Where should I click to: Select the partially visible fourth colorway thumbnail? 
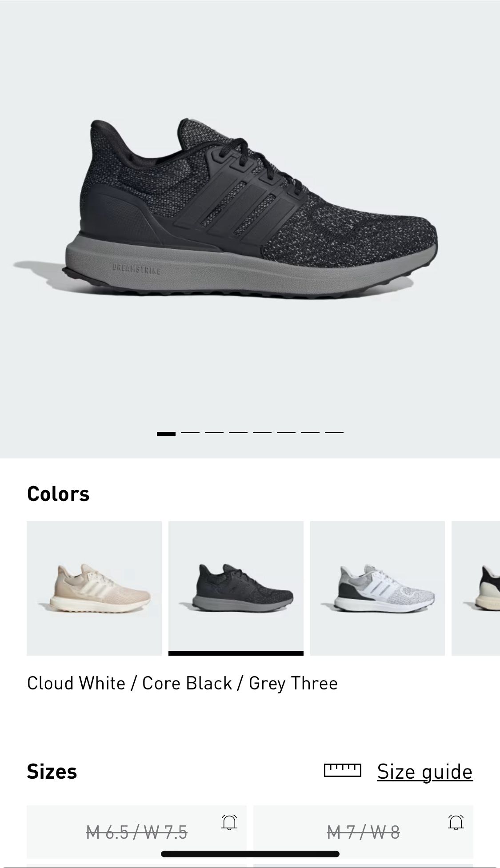pyautogui.click(x=476, y=588)
